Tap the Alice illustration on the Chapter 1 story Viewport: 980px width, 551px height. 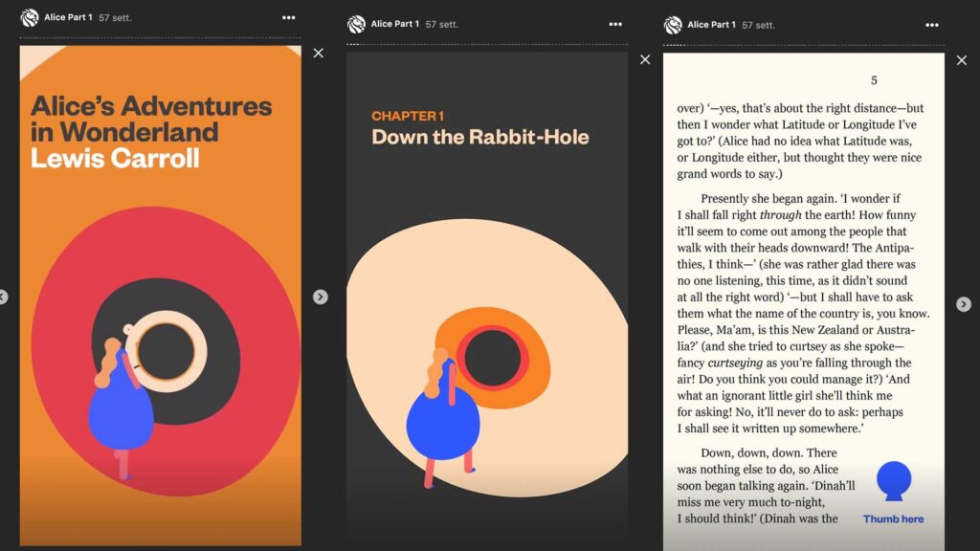pyautogui.click(x=442, y=417)
